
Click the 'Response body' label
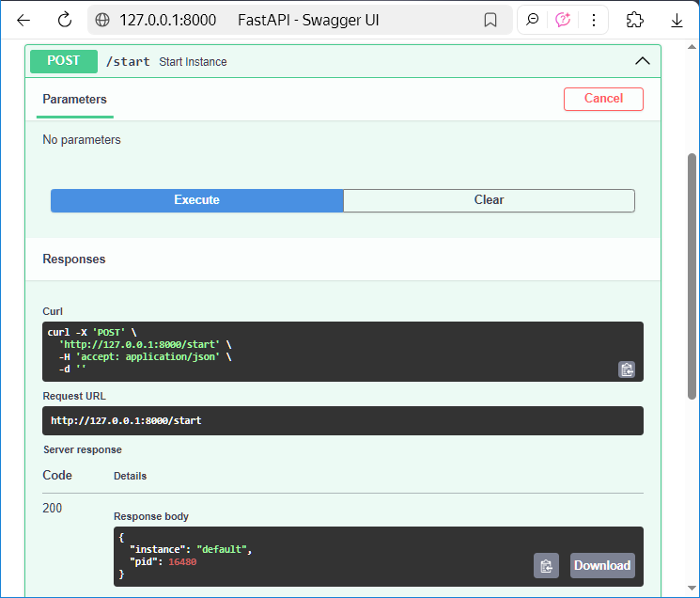151,516
